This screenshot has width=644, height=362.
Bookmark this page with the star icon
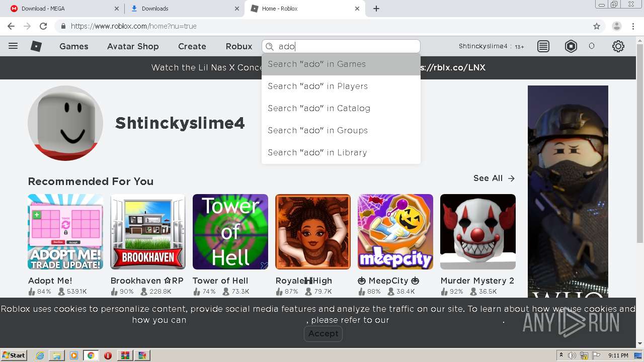(597, 26)
